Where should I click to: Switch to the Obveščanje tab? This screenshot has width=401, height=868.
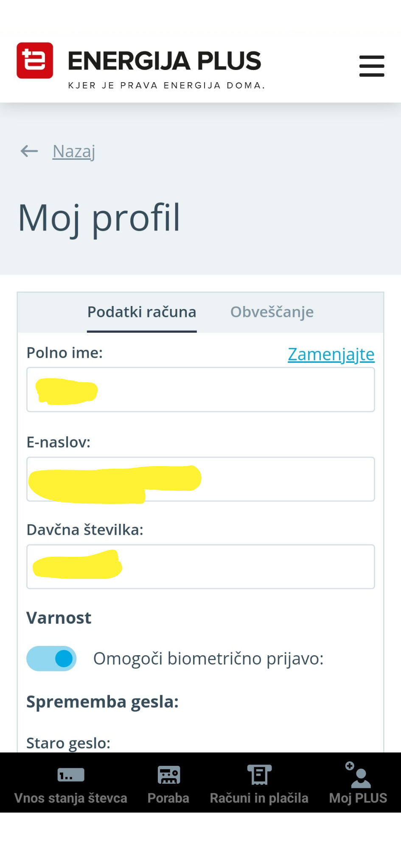click(272, 312)
